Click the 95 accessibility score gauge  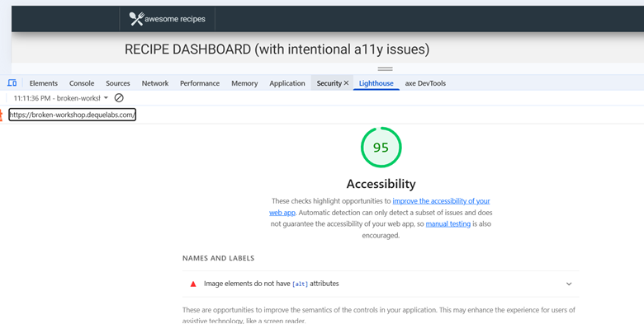pos(381,148)
